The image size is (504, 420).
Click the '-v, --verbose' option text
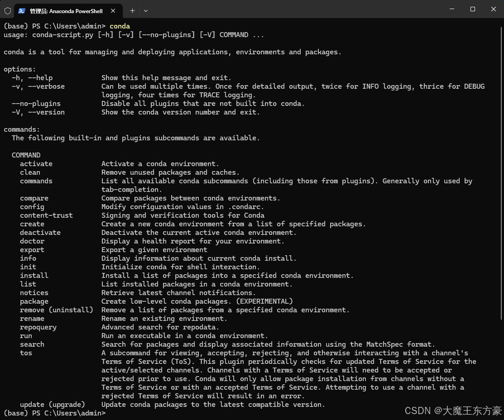38,86
